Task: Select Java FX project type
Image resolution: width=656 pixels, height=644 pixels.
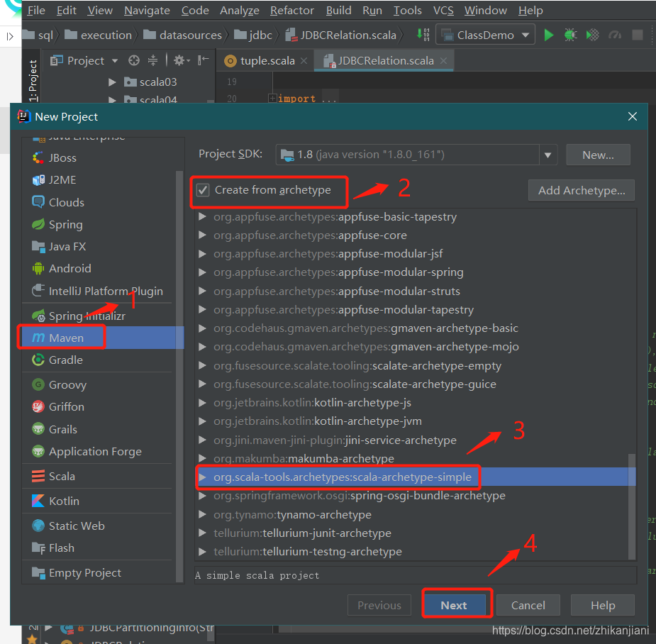Action: pos(103,247)
